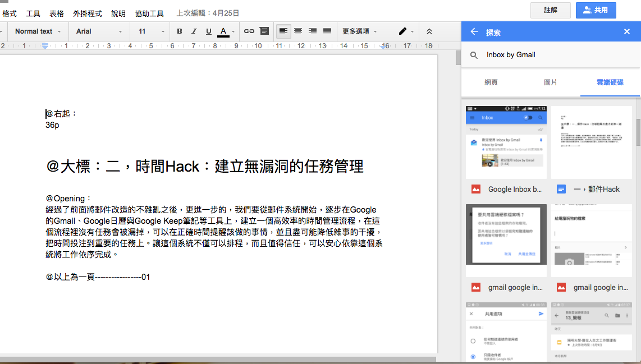Open text color picker

click(x=223, y=31)
